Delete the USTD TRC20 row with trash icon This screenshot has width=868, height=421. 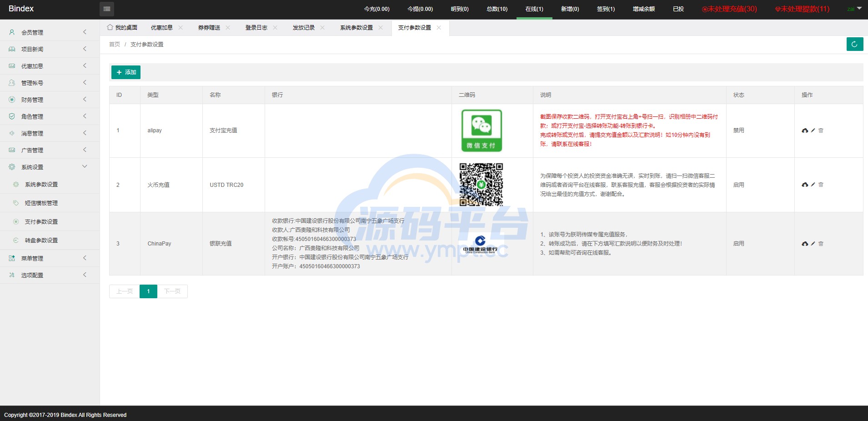click(821, 185)
